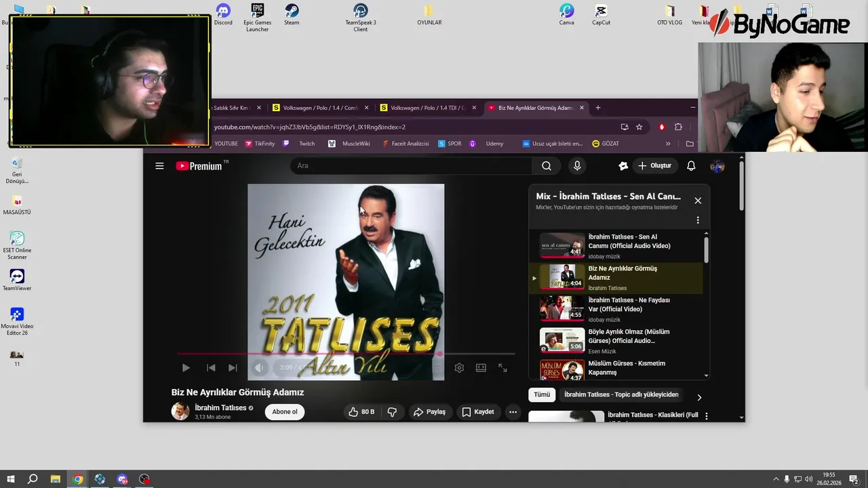This screenshot has height=488, width=868.
Task: Seek the video using the progress bar
Action: point(346,354)
